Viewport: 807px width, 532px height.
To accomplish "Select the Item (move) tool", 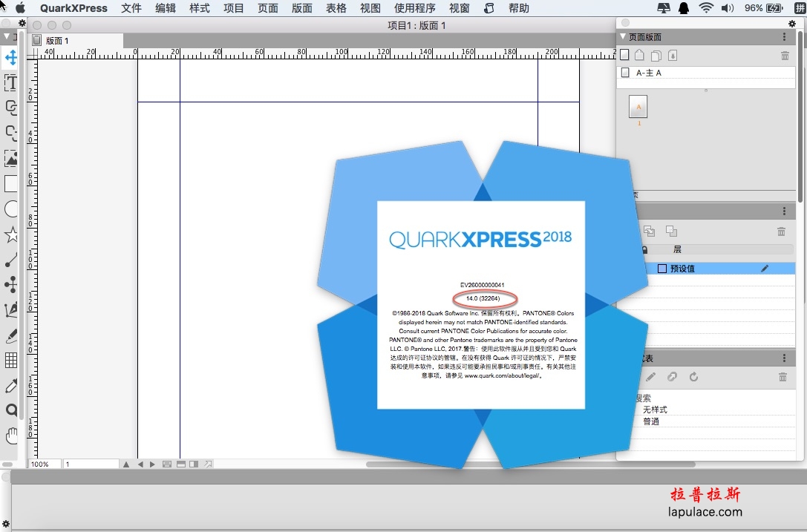I will [11, 57].
